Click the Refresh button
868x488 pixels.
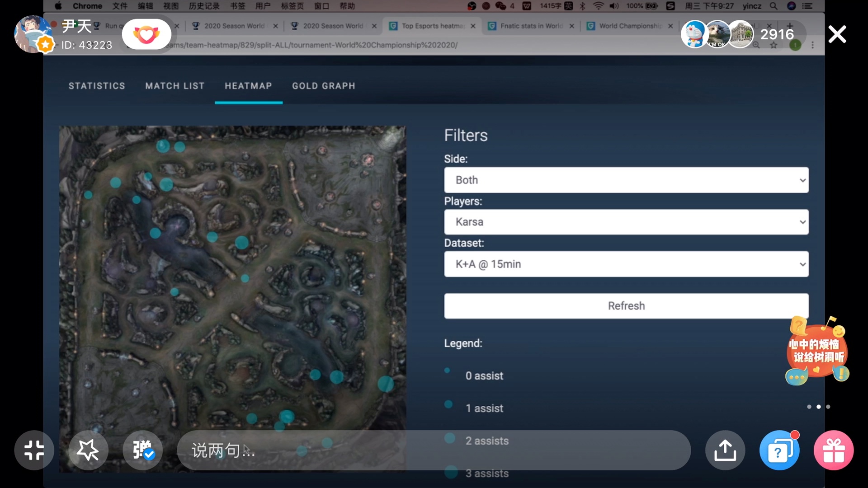[626, 305]
